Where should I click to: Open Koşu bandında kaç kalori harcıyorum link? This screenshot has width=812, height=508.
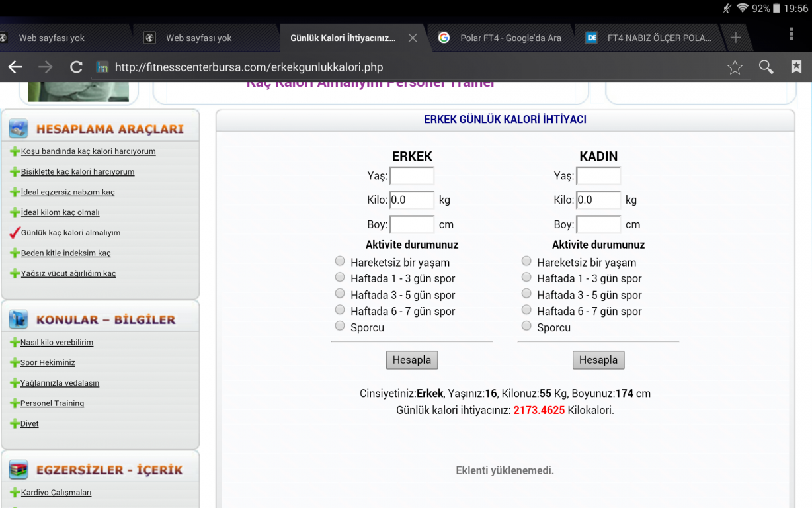[x=89, y=151]
